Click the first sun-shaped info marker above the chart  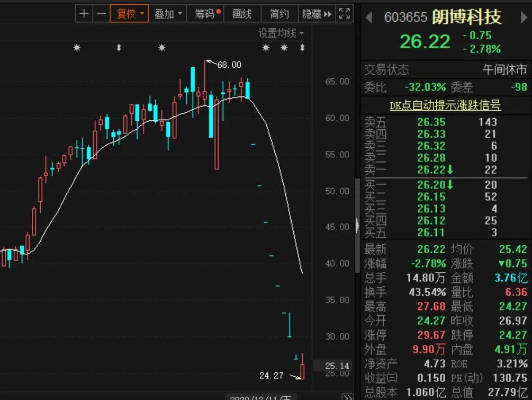coord(77,48)
